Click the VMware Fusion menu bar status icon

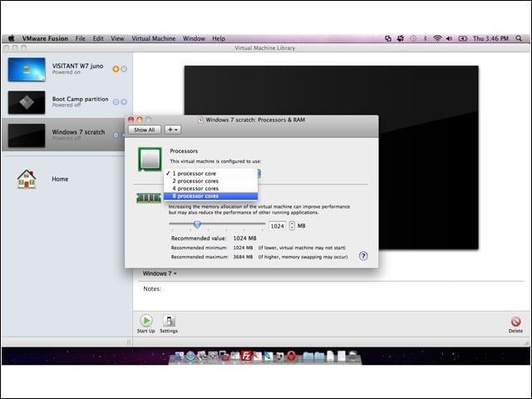(388, 38)
